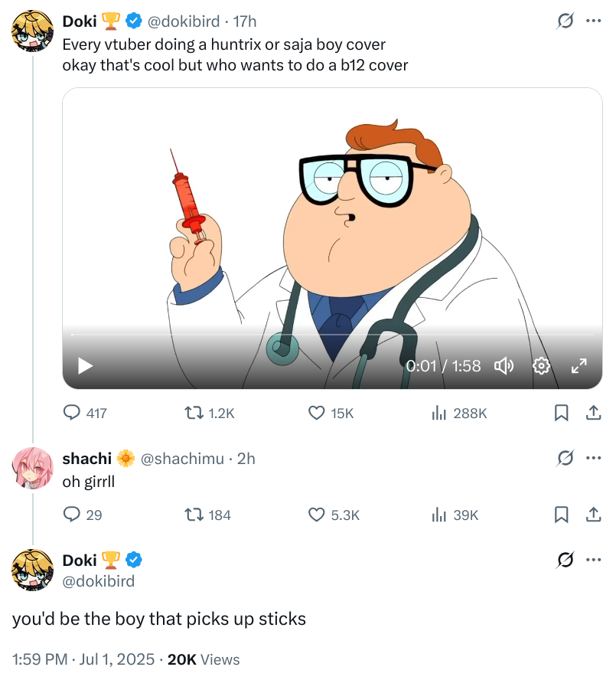Reply to Doki's b12 cover post
Image resolution: width=616 pixels, height=680 pixels.
[x=72, y=413]
